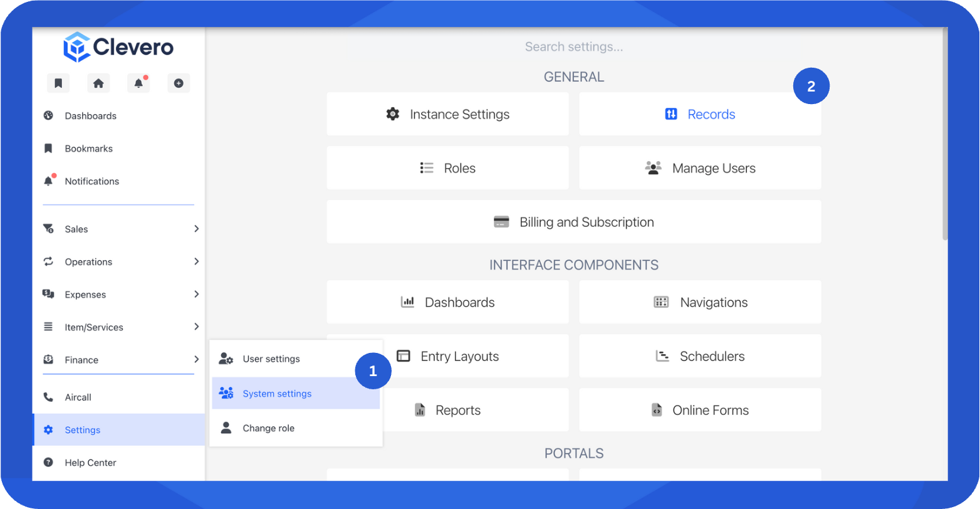Click the Search settings field
The height and width of the screenshot is (509, 980).
pos(574,47)
